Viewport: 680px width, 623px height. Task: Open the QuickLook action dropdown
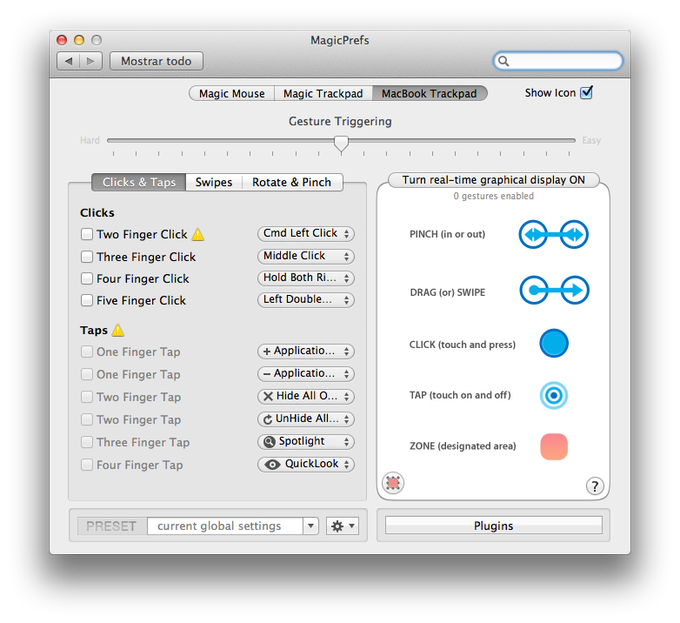coord(306,464)
